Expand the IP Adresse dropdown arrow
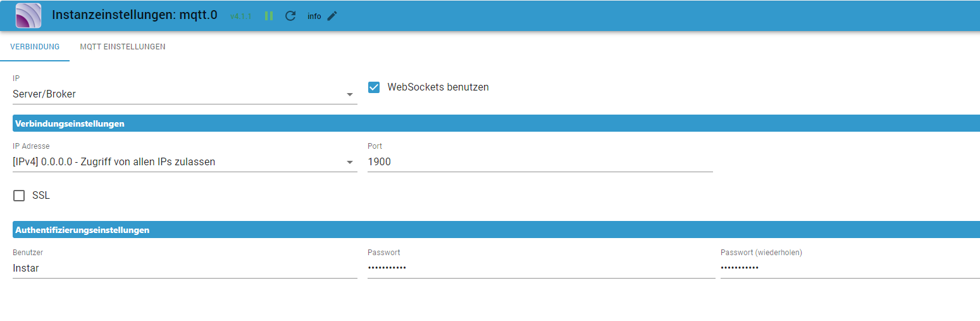Viewport: 980px width, 321px height. click(350, 163)
